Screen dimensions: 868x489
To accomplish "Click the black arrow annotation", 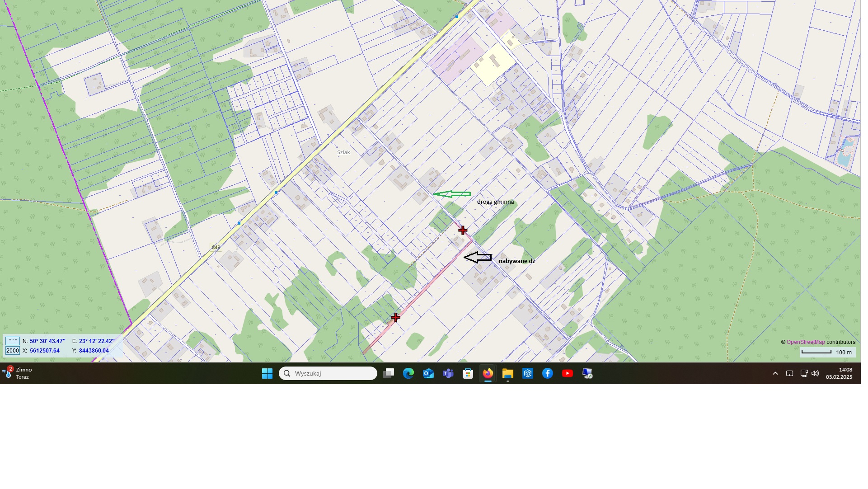I will [478, 258].
